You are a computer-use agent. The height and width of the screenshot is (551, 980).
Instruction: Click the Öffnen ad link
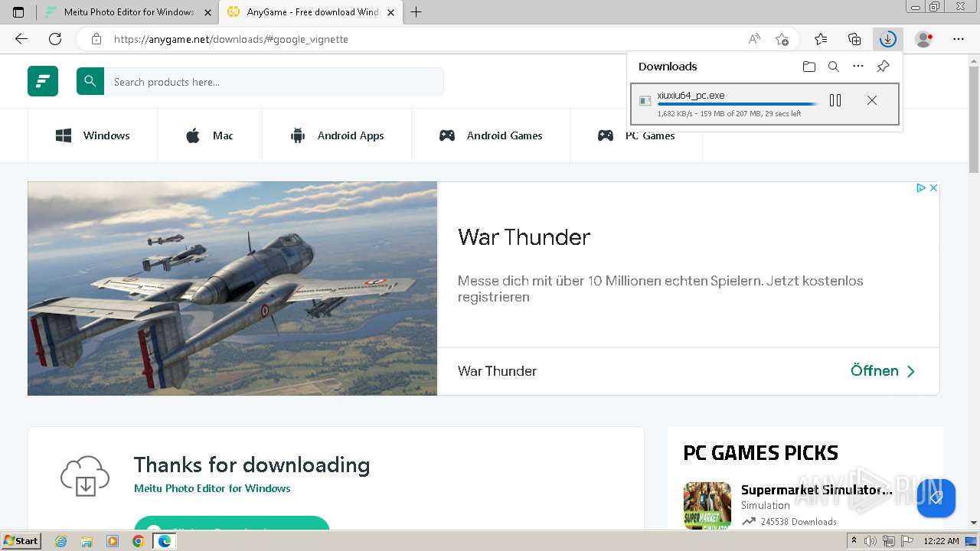[x=883, y=371]
